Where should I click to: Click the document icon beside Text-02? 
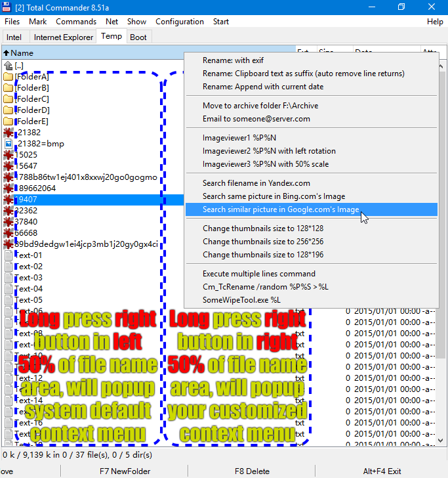click(9, 267)
